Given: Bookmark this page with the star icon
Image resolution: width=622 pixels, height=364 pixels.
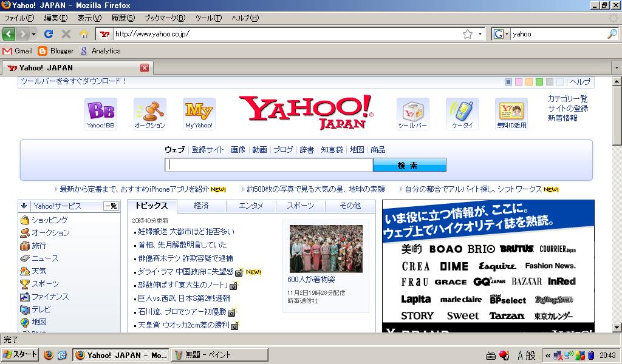Looking at the screenshot, I should 468,34.
